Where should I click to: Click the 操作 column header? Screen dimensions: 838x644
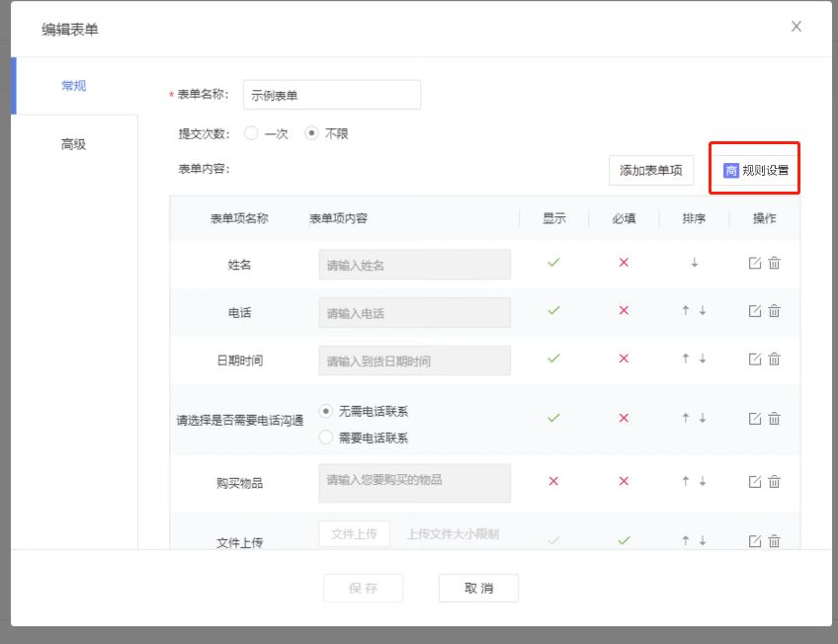click(x=764, y=218)
